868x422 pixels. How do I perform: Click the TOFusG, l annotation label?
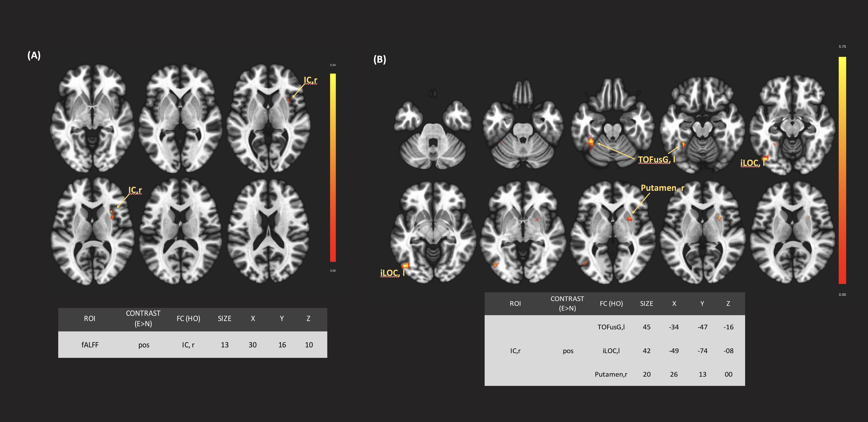(x=656, y=159)
